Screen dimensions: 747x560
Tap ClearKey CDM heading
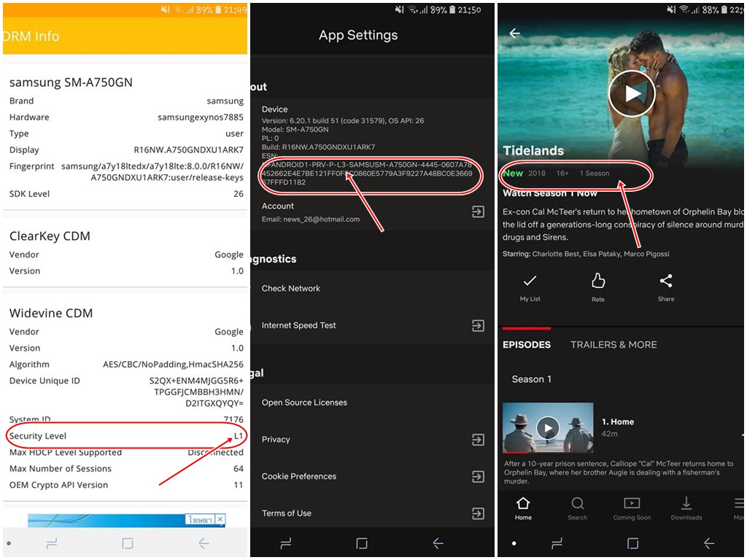(50, 236)
